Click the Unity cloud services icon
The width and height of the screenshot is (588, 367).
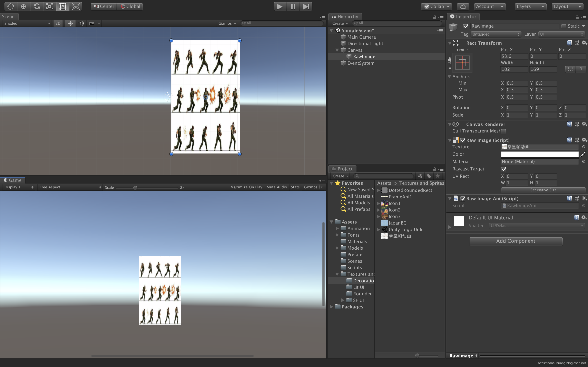[x=462, y=7]
